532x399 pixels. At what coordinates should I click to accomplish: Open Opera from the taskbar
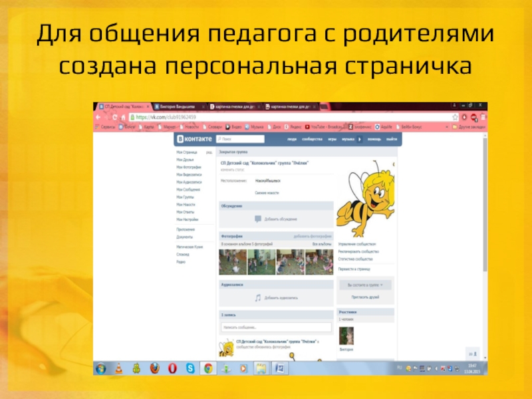[172, 368]
